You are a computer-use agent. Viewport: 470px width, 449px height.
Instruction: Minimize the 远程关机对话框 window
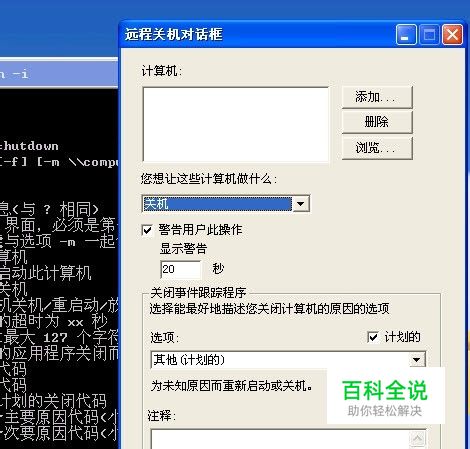(x=405, y=35)
